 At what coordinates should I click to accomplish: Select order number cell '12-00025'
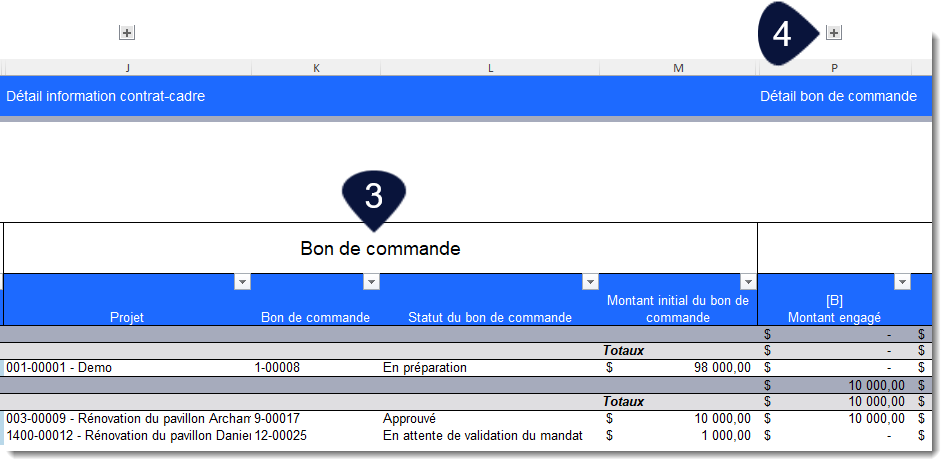point(316,435)
